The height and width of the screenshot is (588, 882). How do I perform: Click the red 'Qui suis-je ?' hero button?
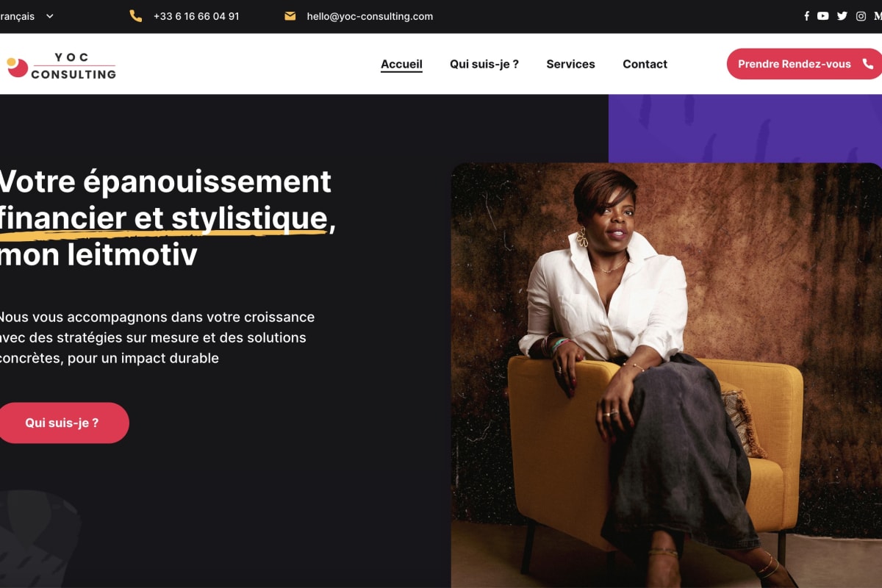pos(62,423)
